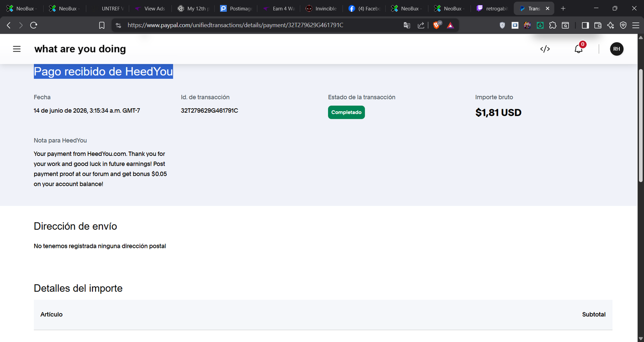Click the developer code brackets icon
This screenshot has height=342, width=644.
click(x=545, y=49)
